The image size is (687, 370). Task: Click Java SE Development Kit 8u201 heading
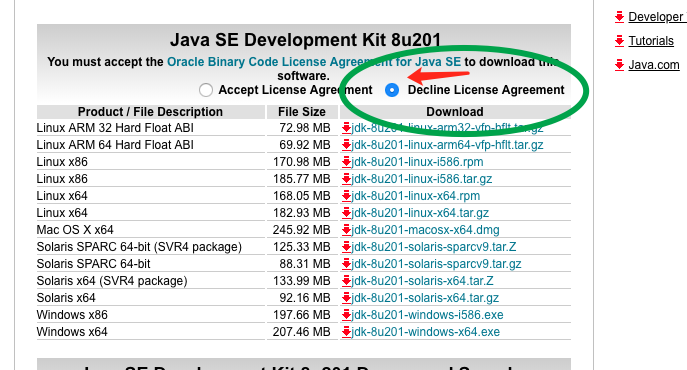click(x=305, y=40)
